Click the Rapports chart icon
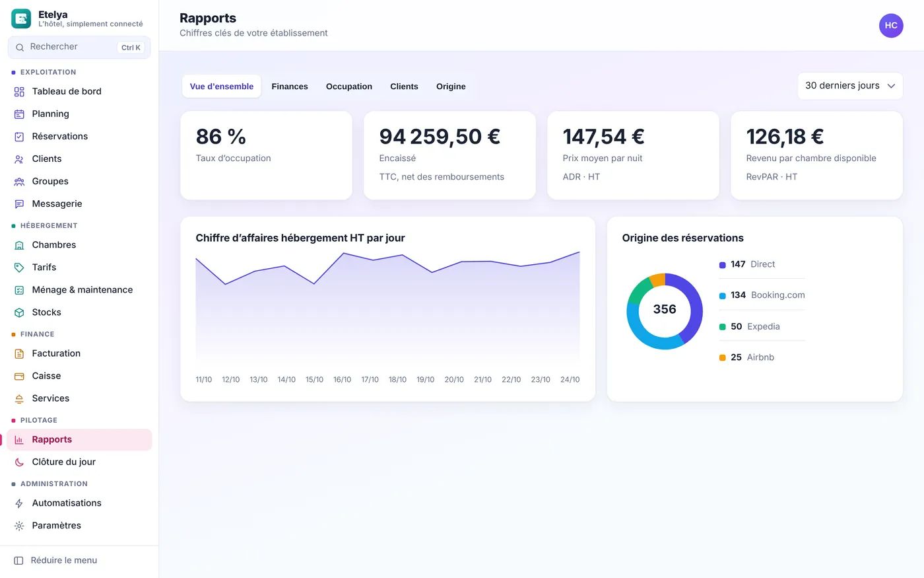Viewport: 924px width, 578px height. click(19, 440)
